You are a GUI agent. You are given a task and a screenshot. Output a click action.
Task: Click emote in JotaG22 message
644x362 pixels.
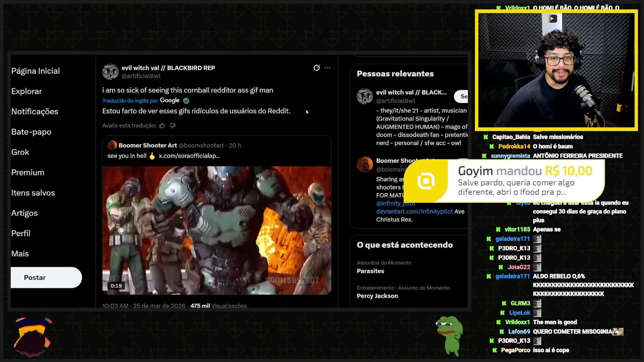[x=537, y=267]
